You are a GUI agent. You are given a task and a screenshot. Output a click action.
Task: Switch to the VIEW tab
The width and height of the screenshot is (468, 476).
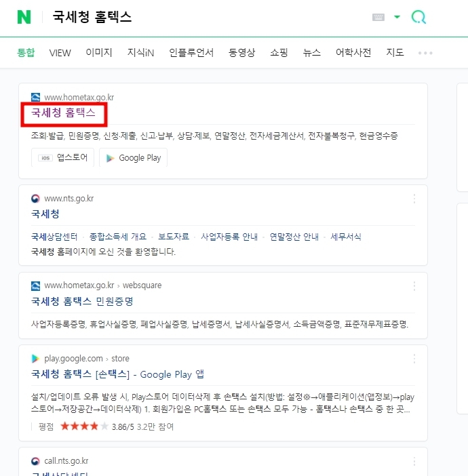[x=60, y=53]
